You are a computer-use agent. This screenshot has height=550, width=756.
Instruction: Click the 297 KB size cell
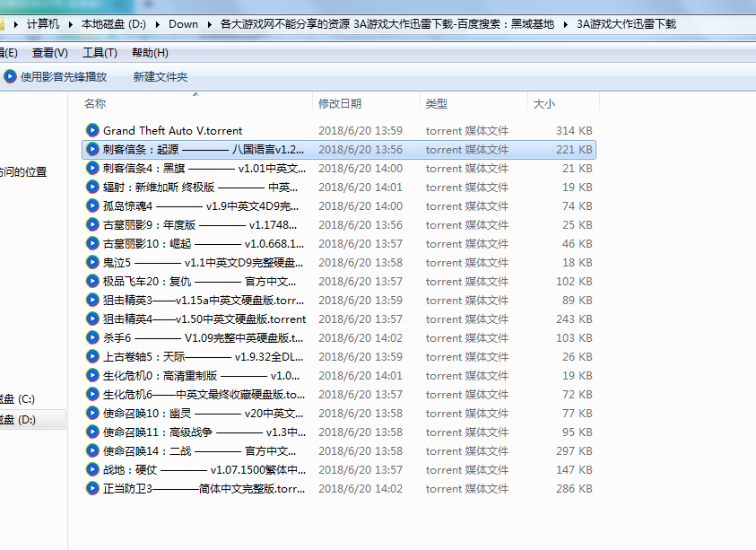pyautogui.click(x=574, y=450)
